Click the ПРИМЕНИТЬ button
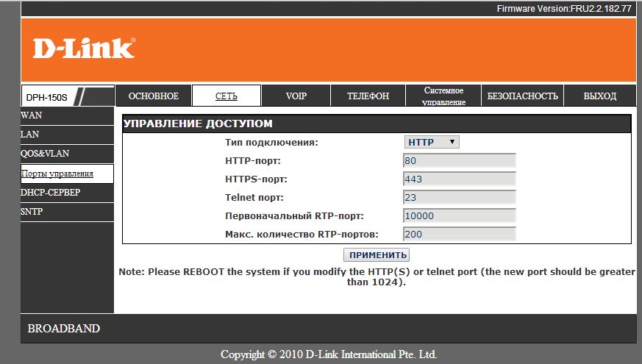The image size is (642, 364). 377,254
